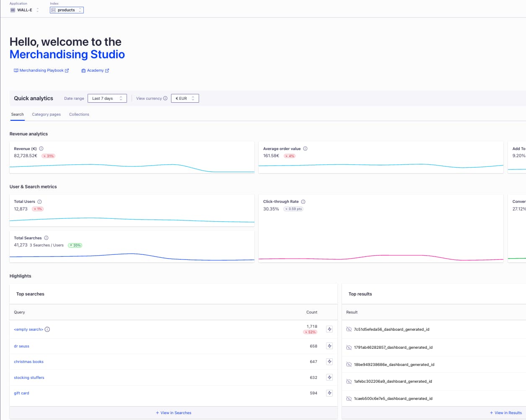The image size is (526, 420).
Task: Open the Last 7 days date range dropdown
Action: tap(107, 99)
